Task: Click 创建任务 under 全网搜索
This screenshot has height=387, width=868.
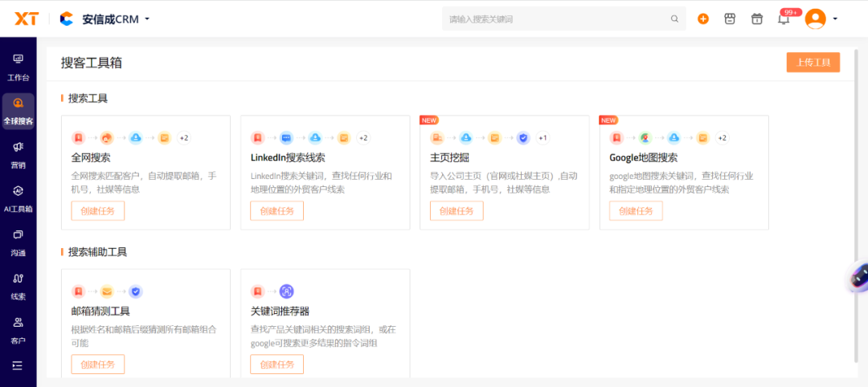Action: pos(98,210)
